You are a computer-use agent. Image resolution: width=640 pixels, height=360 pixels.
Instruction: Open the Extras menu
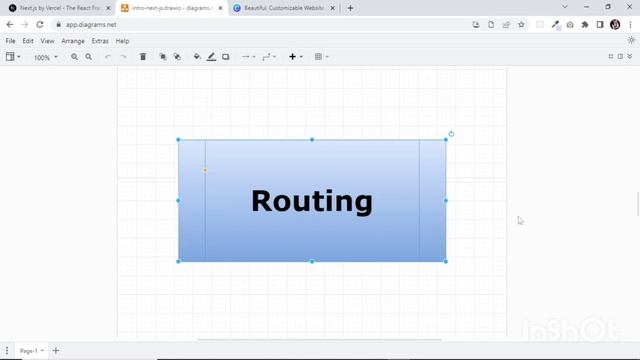tap(100, 41)
